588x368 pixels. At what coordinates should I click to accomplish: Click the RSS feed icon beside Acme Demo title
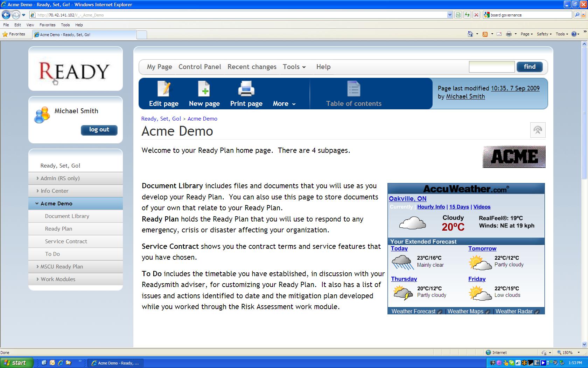click(538, 130)
